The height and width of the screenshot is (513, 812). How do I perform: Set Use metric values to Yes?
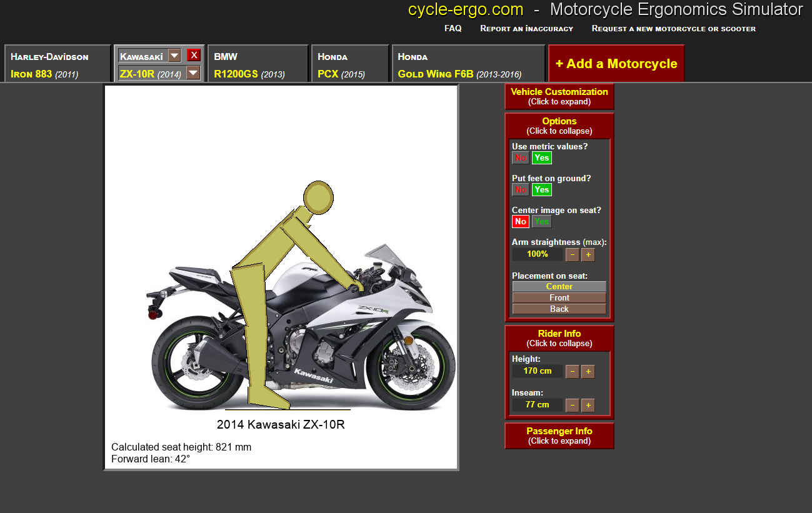point(542,158)
